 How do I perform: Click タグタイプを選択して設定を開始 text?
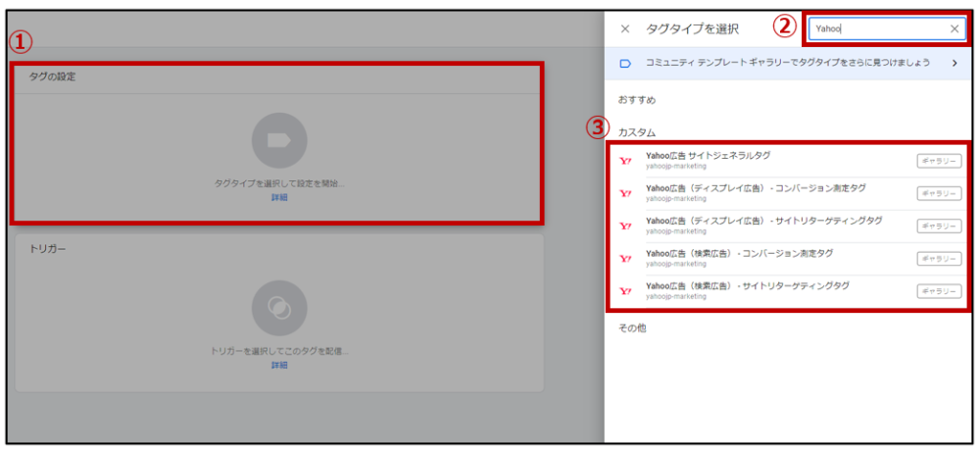coord(279,184)
